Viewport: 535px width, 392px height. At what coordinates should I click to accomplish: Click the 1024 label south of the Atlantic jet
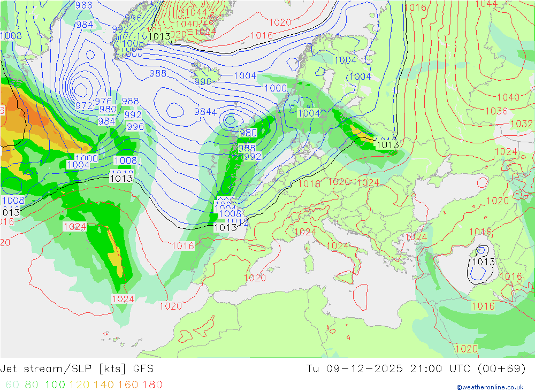123,299
